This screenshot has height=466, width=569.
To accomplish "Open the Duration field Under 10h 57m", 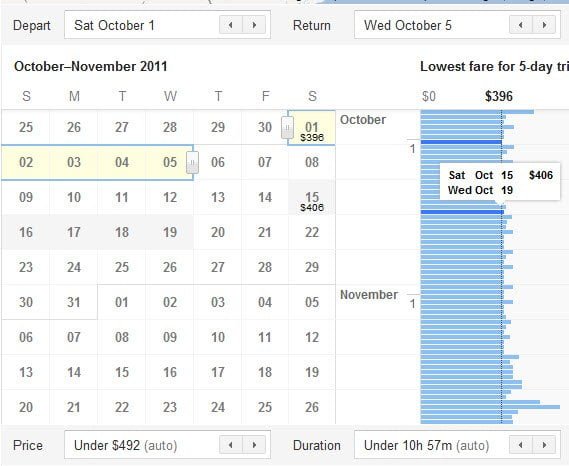I will coord(457,445).
